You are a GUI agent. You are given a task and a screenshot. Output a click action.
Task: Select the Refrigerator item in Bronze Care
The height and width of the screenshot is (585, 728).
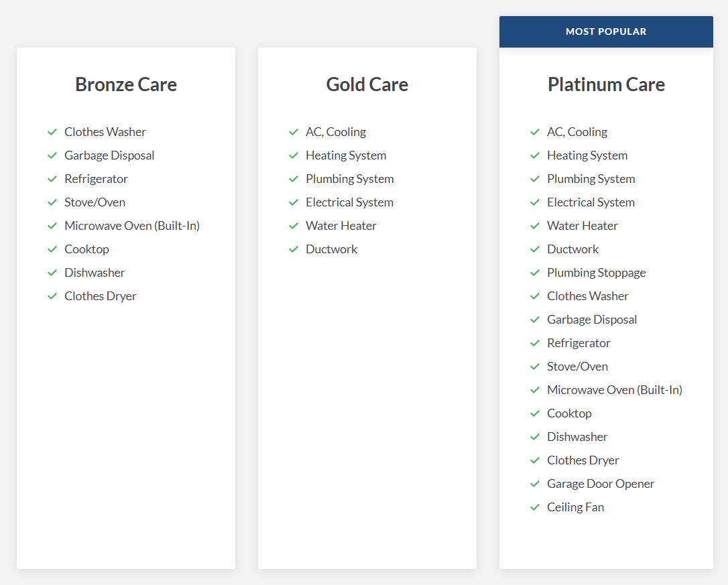pos(96,179)
